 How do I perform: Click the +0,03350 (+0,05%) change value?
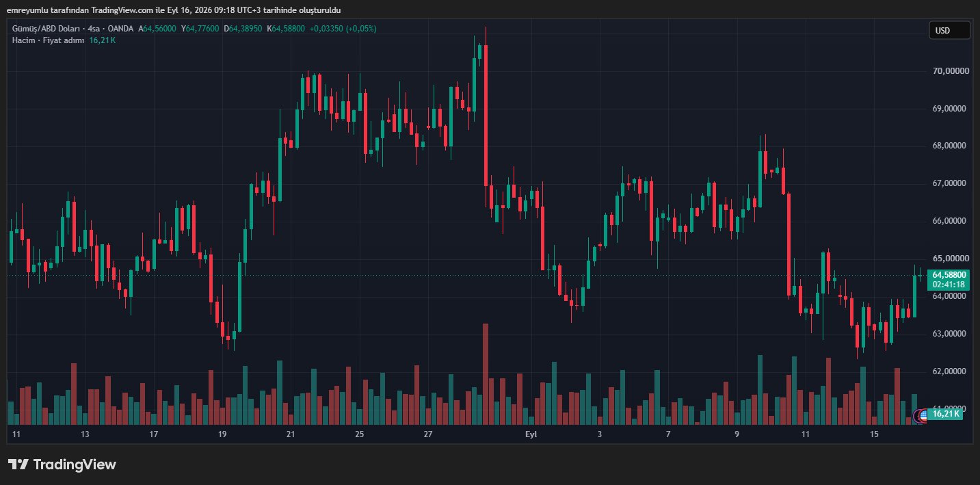(x=343, y=29)
